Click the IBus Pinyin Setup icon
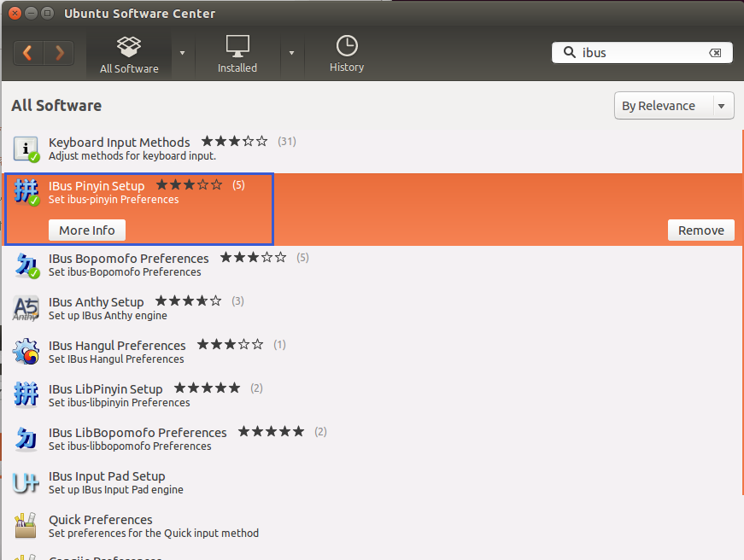Screen dimensions: 744x560 (x=26, y=193)
